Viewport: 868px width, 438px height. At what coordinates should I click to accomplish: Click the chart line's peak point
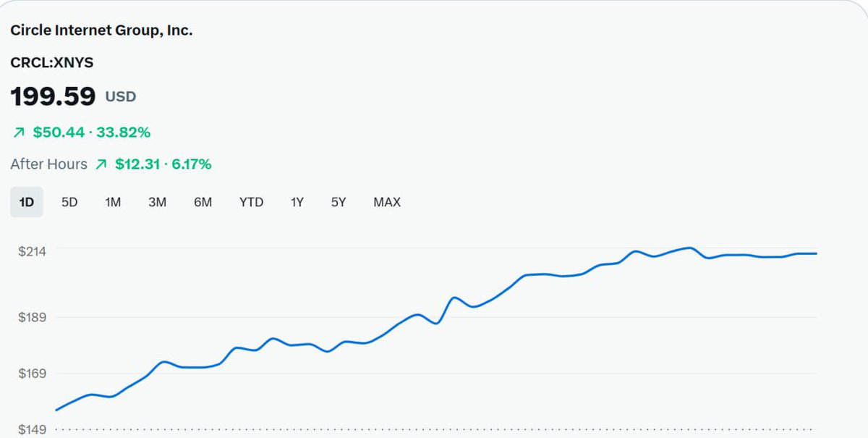(689, 248)
